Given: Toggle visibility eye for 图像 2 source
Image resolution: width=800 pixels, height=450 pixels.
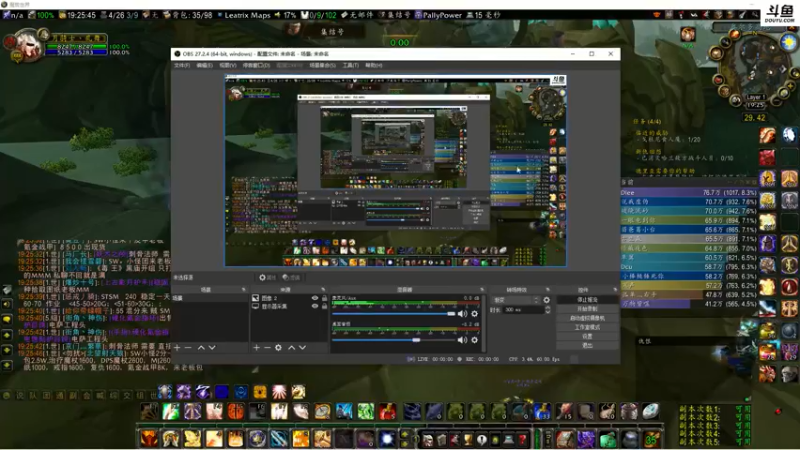Looking at the screenshot, I should 315,298.
